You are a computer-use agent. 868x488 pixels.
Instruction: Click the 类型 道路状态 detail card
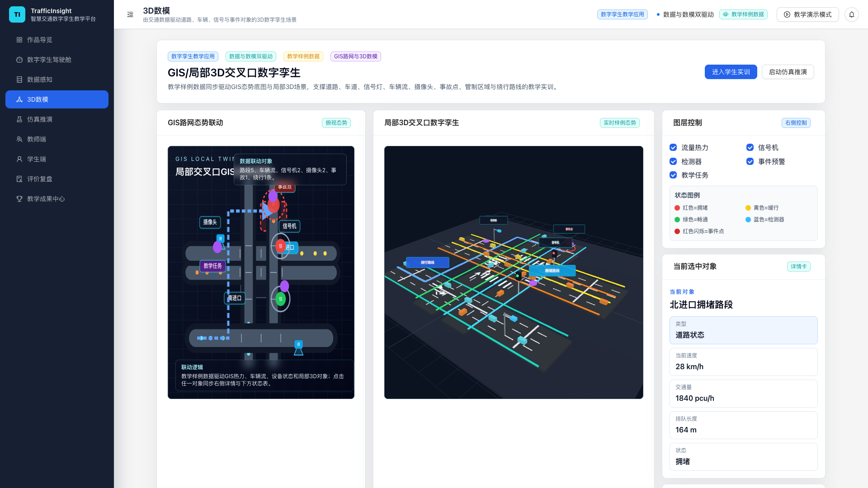[743, 330]
